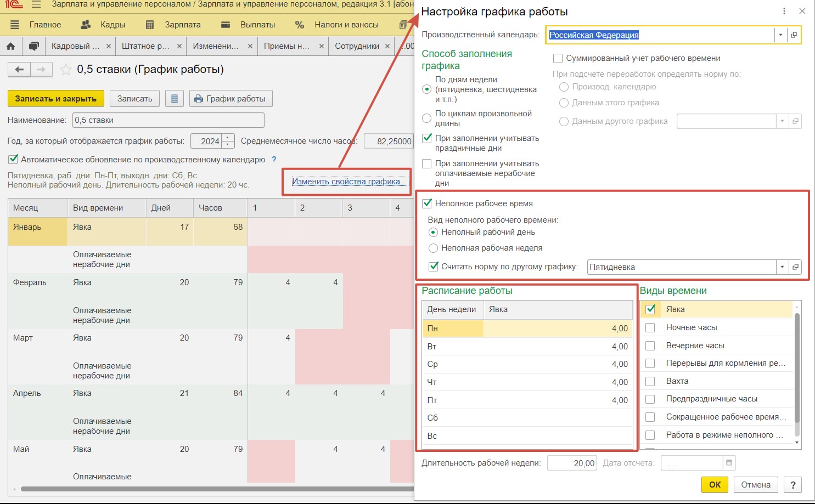815x504 pixels.
Task: Open dialog help question mark button
Action: point(792,485)
